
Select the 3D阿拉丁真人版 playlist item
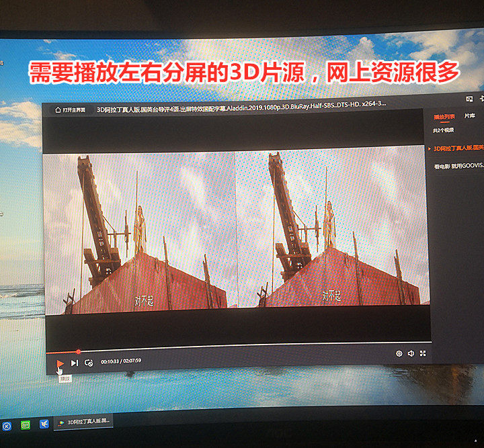456,148
